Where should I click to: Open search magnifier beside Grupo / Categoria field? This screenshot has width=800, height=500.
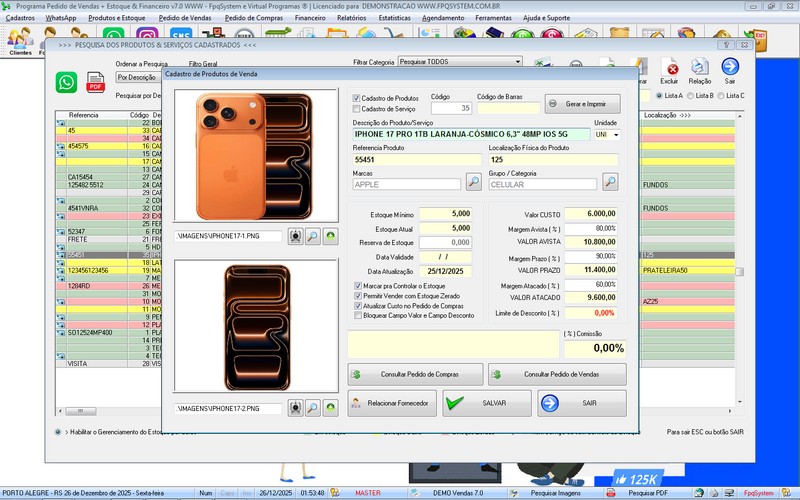(609, 183)
